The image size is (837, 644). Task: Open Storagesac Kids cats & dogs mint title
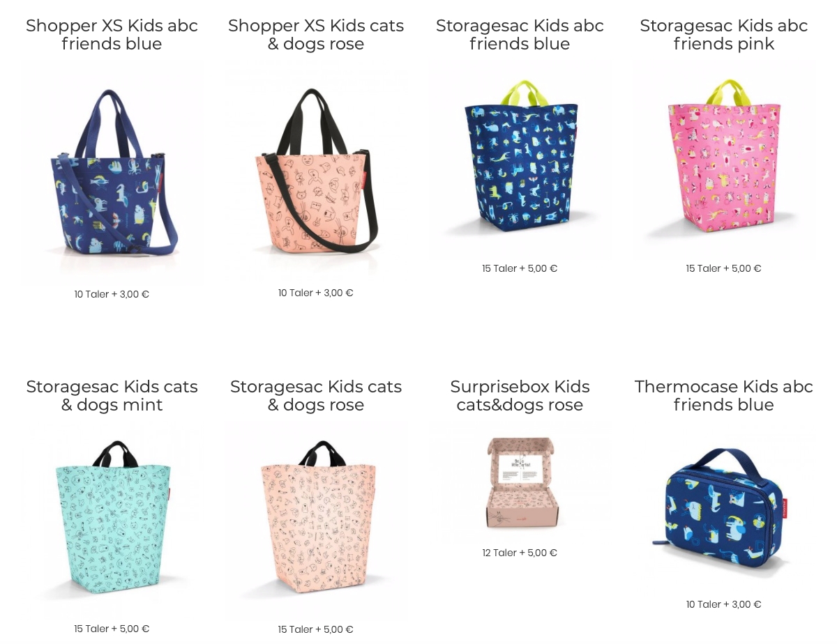(x=112, y=396)
